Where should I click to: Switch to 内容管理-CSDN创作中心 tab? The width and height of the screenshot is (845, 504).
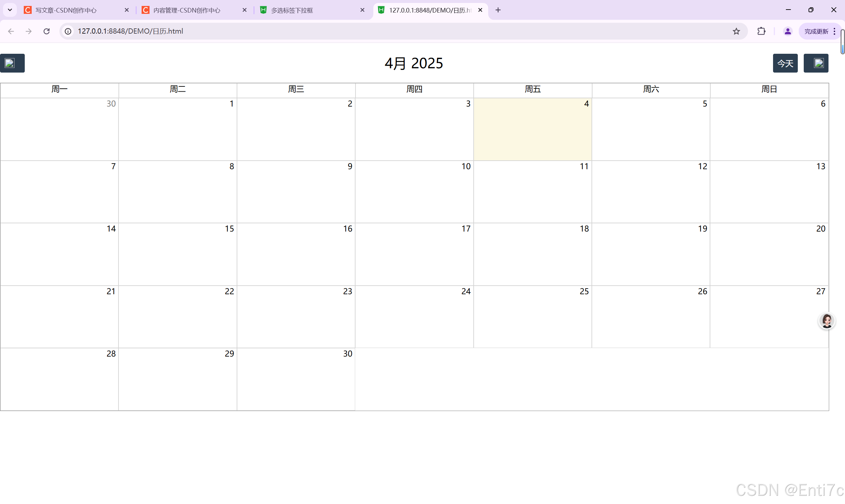coord(187,10)
